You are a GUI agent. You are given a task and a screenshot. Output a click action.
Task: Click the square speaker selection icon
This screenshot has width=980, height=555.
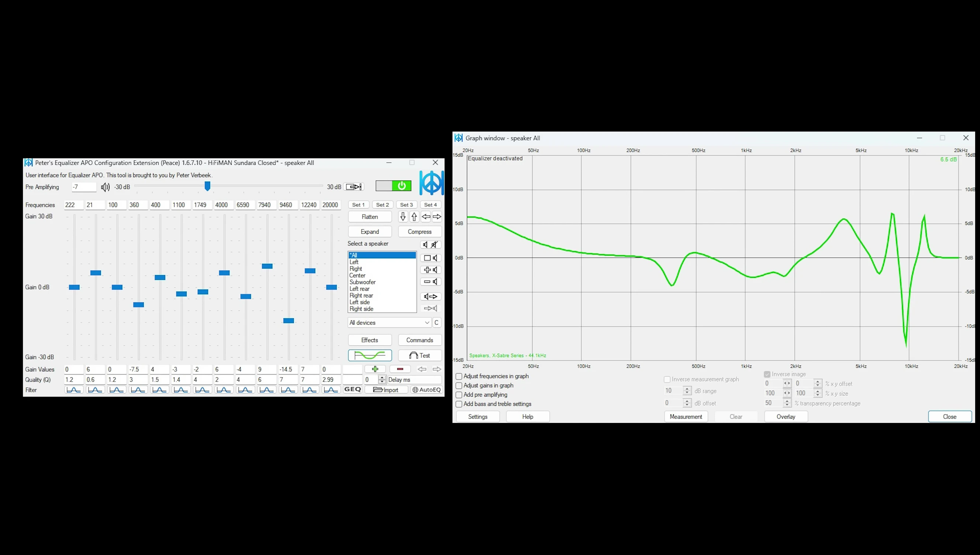(431, 258)
